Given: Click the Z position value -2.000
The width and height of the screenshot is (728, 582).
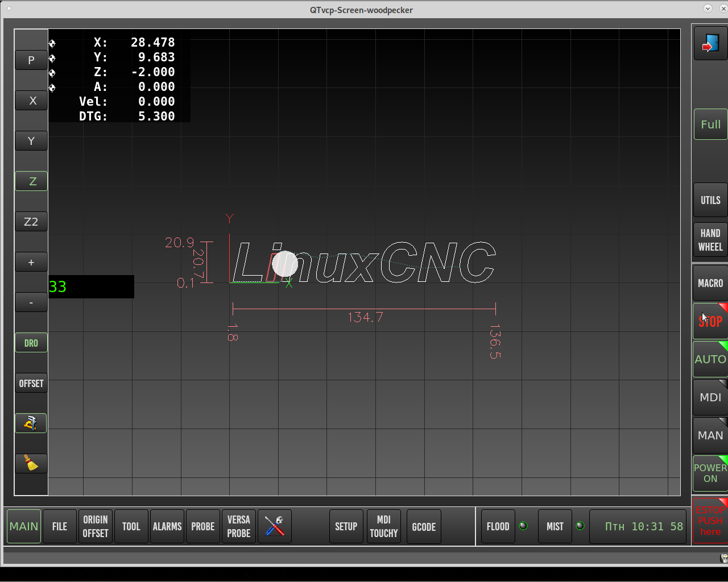Looking at the screenshot, I should pyautogui.click(x=152, y=72).
